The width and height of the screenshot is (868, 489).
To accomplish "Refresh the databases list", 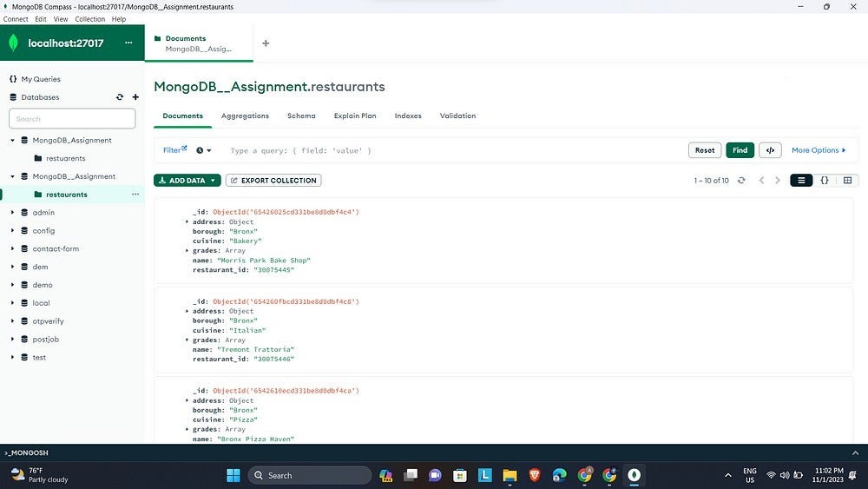I will (120, 97).
